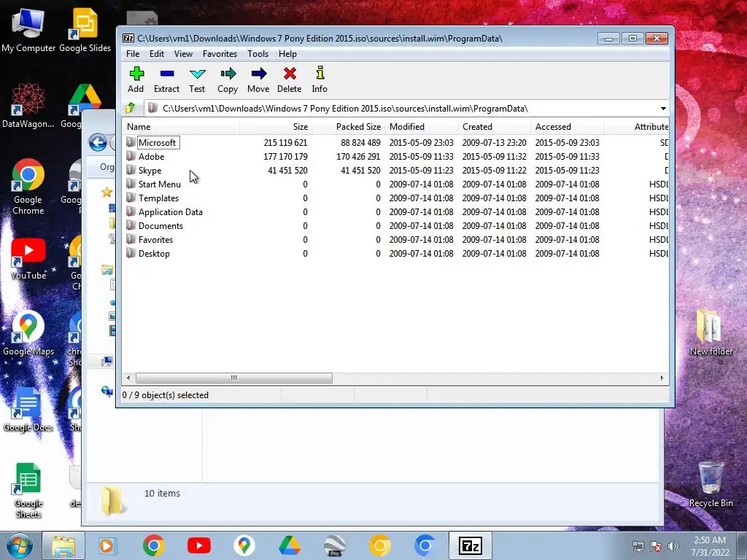Open Google Maps taskbar icon
Image resolution: width=747 pixels, height=560 pixels.
(x=244, y=545)
